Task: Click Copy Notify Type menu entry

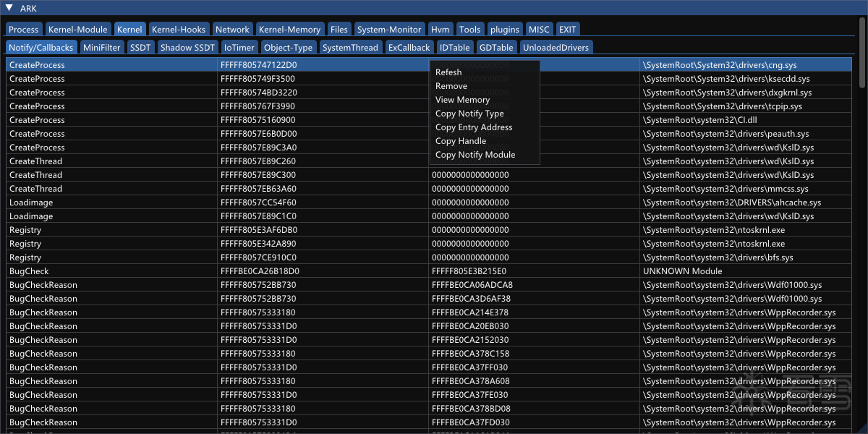Action: (485, 114)
